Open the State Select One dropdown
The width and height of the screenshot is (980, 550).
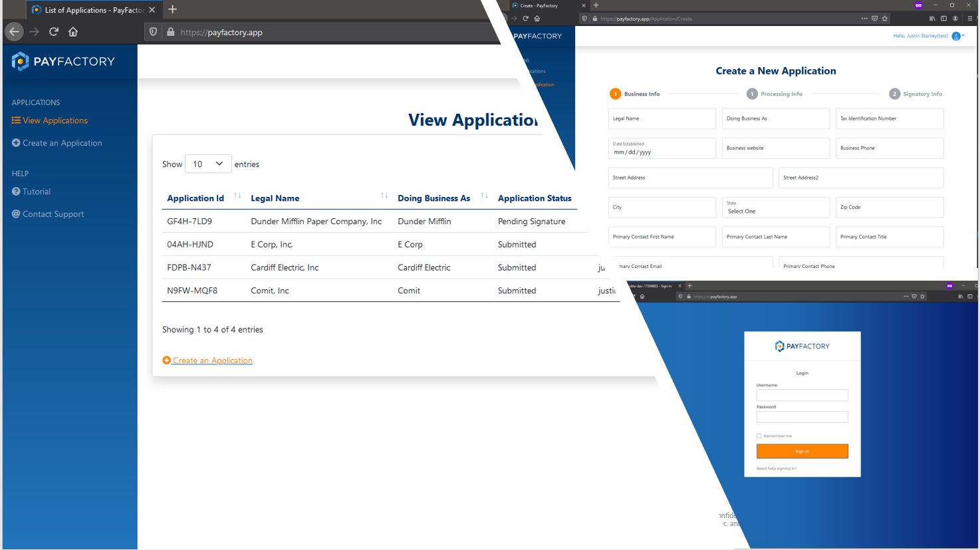[x=776, y=207]
